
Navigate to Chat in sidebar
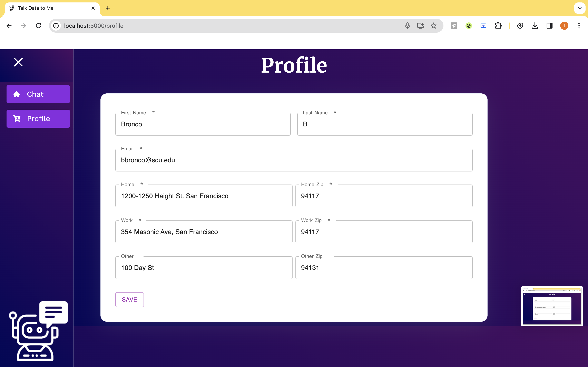(38, 94)
